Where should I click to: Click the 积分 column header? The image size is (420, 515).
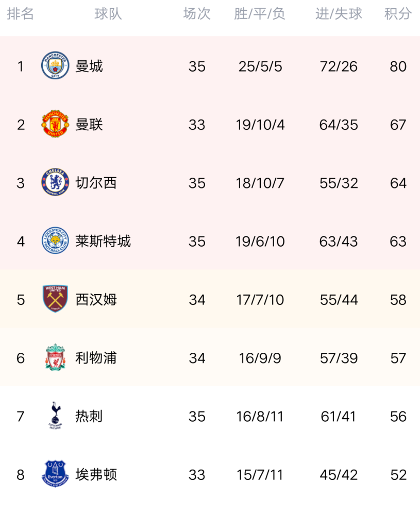point(398,14)
